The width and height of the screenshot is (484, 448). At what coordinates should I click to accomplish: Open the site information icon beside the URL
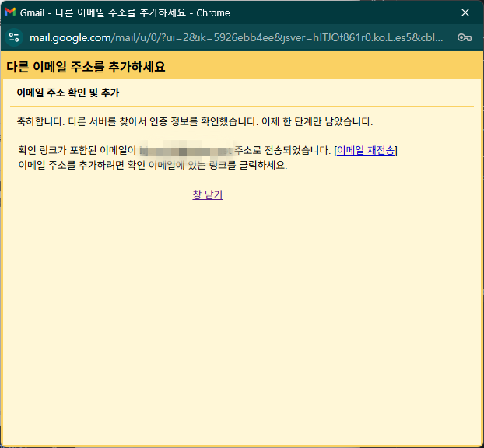(14, 37)
